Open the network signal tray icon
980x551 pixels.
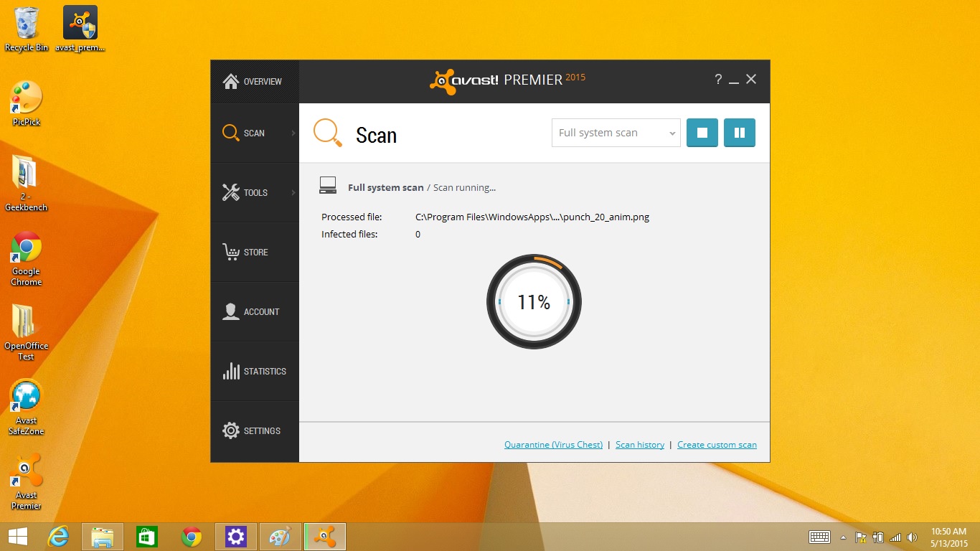tap(895, 537)
